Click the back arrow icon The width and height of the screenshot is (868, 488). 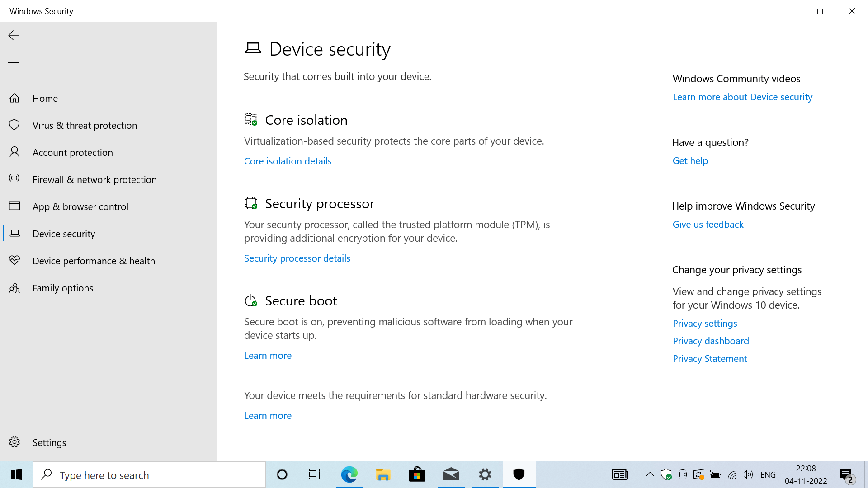point(14,35)
